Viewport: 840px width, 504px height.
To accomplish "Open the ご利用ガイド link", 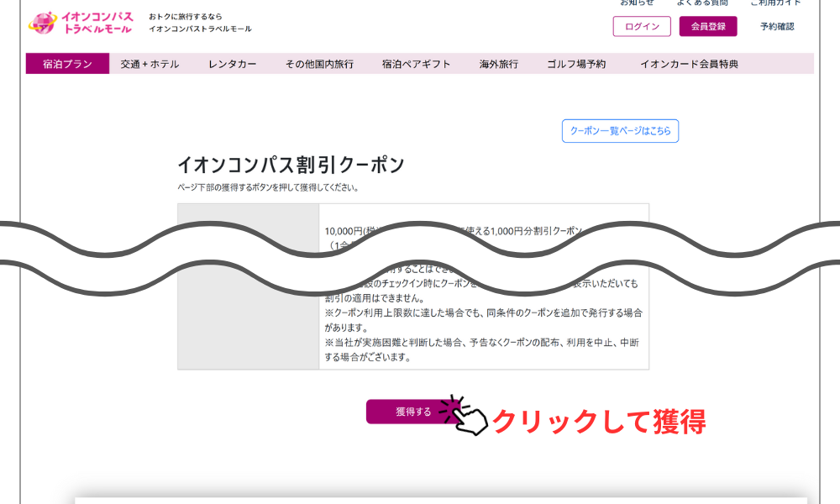I will point(775,3).
